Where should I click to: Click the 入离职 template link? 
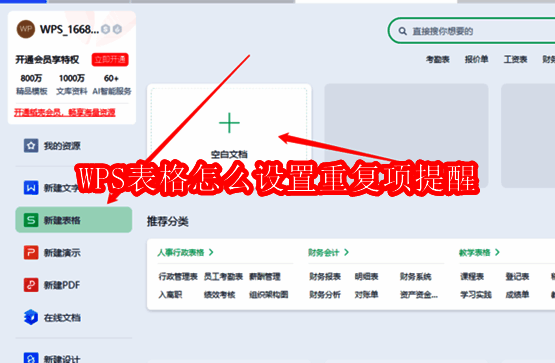(x=170, y=295)
